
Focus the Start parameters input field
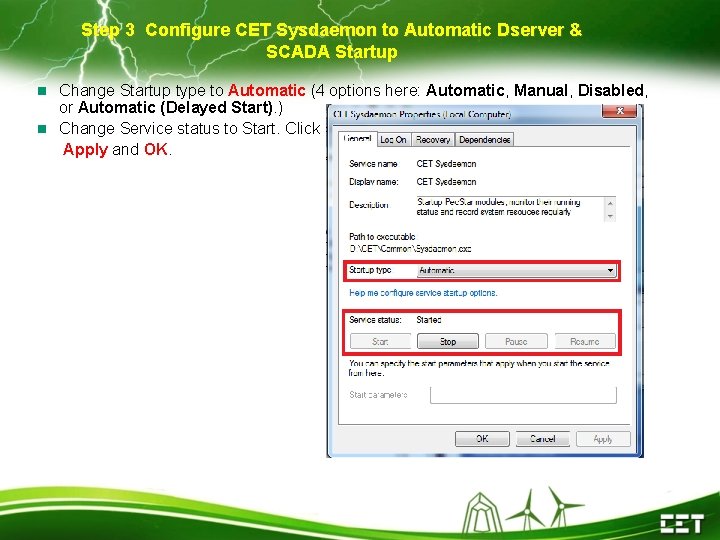click(523, 395)
